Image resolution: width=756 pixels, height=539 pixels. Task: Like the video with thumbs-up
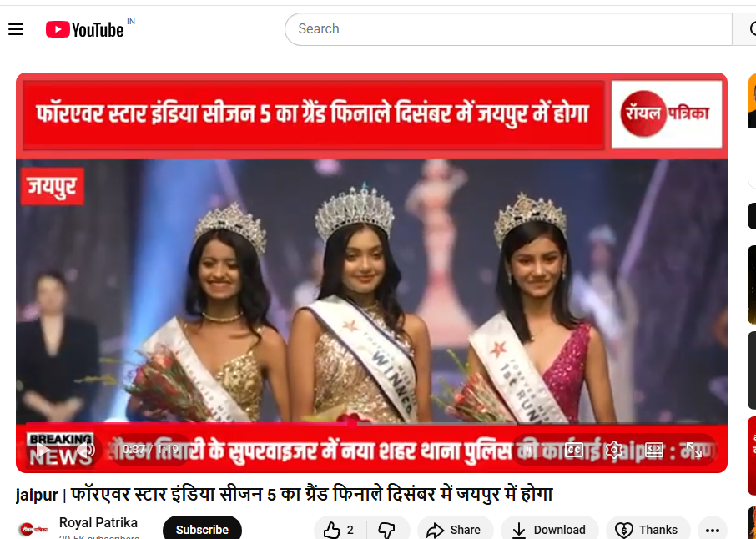(x=340, y=530)
